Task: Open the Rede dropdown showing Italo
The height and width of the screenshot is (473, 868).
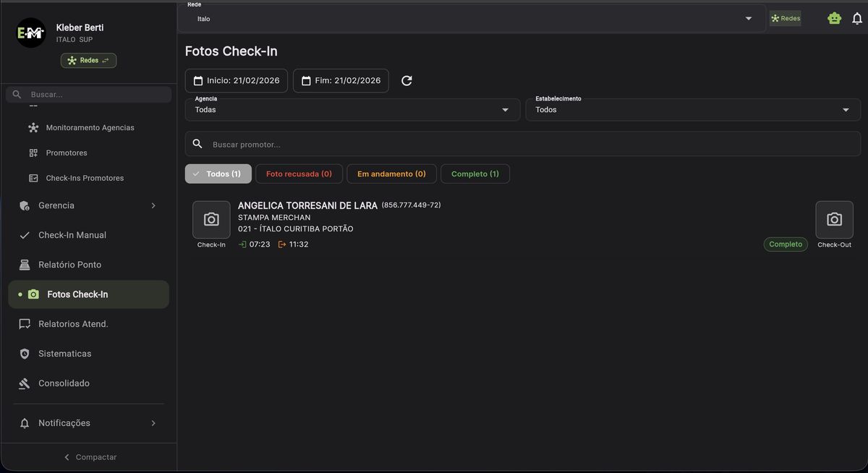Action: tap(471, 19)
